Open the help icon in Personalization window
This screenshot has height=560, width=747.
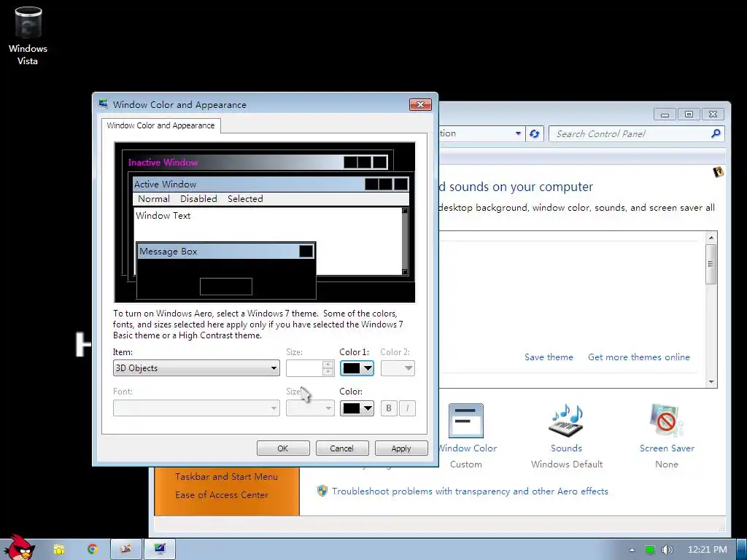[719, 172]
